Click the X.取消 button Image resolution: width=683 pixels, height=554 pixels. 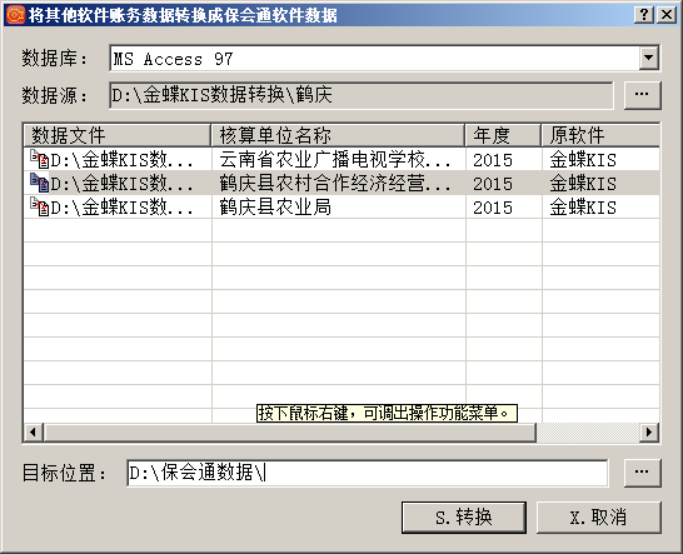(598, 517)
